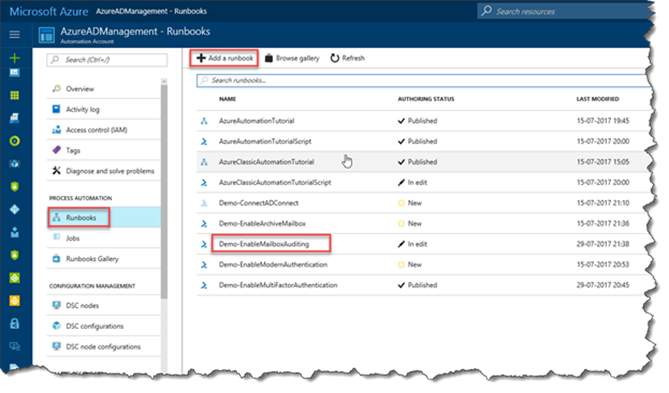Open the hamburger menu in left rail
Image resolution: width=669 pixels, height=393 pixels.
pyautogui.click(x=15, y=34)
